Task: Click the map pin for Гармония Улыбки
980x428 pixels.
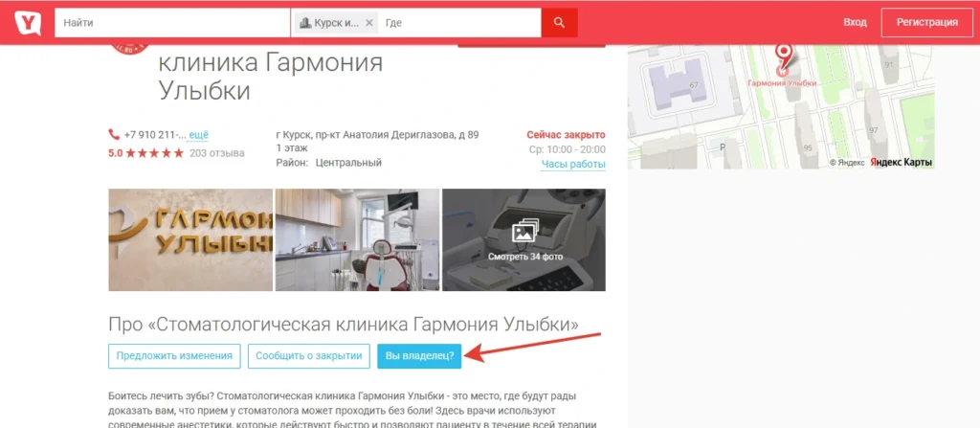Action: [783, 57]
